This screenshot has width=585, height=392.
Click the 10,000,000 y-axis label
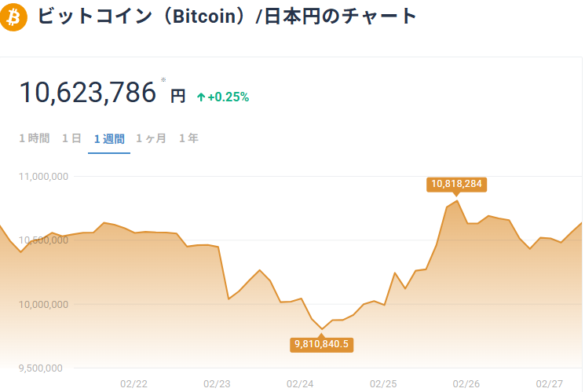44,304
